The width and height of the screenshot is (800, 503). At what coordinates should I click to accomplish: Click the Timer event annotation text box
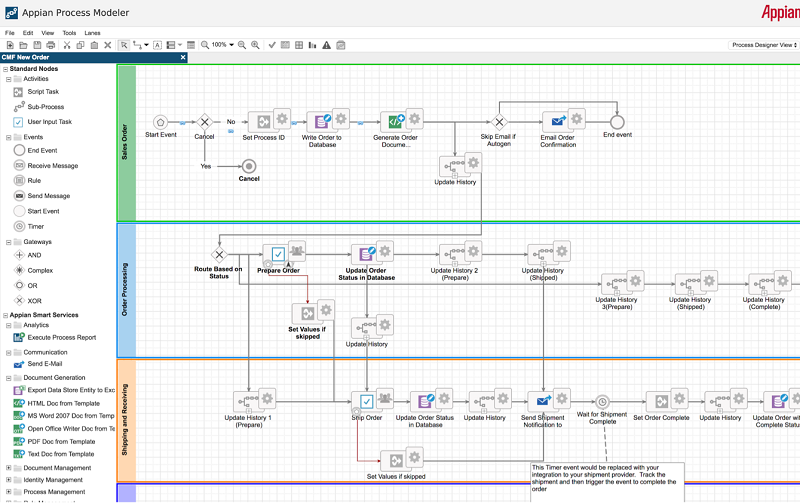608,481
